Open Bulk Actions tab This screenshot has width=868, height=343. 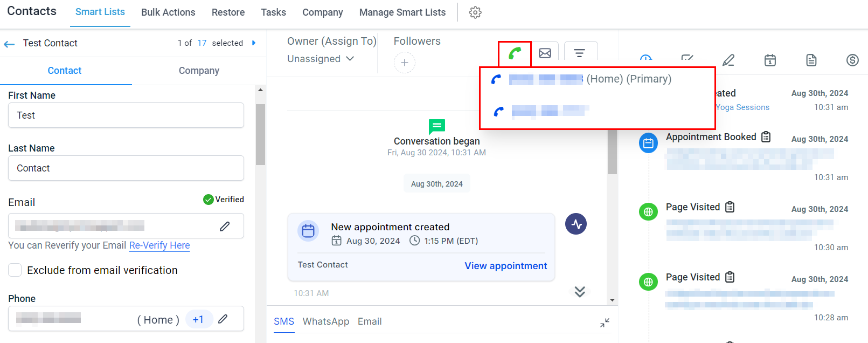click(x=168, y=12)
